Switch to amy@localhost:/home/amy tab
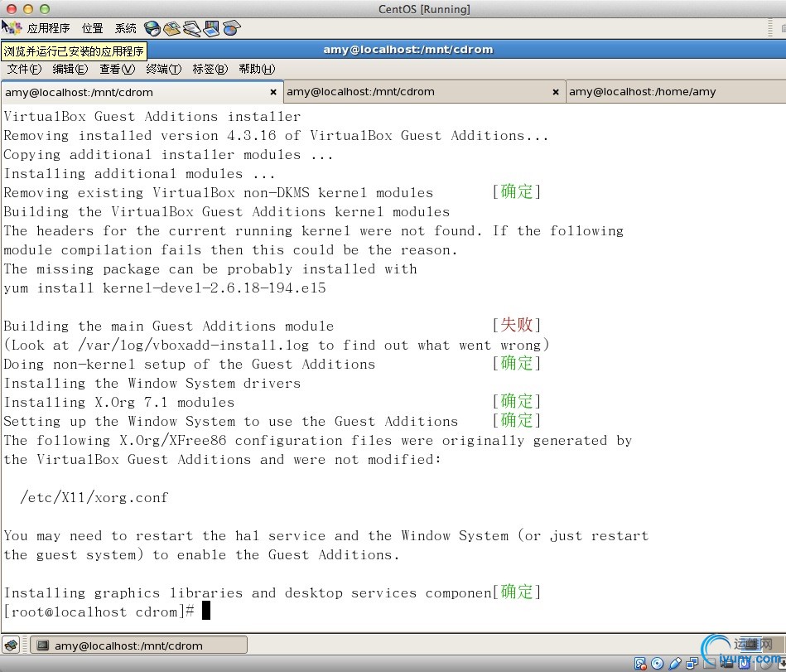The image size is (786, 672). coord(676,92)
